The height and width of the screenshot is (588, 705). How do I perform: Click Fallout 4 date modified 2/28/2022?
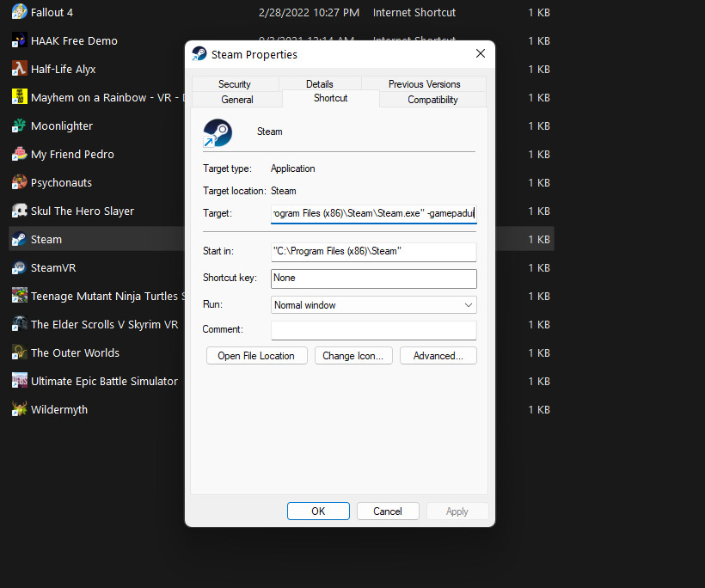[309, 12]
